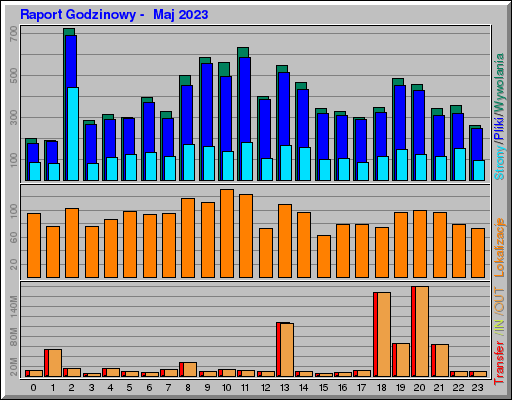The image size is (512, 400).
Task: Click the 80M value on the transfer axis
Action: pos(14,337)
